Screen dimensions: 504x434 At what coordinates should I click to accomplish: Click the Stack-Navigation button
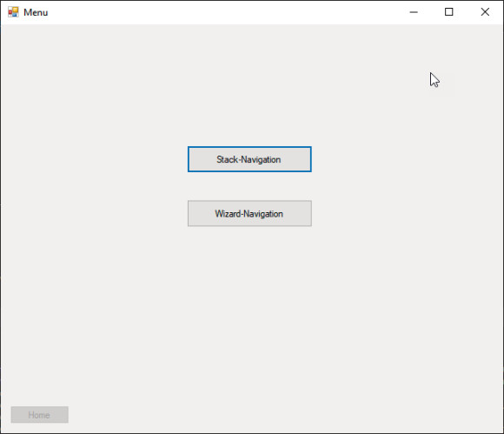point(249,159)
